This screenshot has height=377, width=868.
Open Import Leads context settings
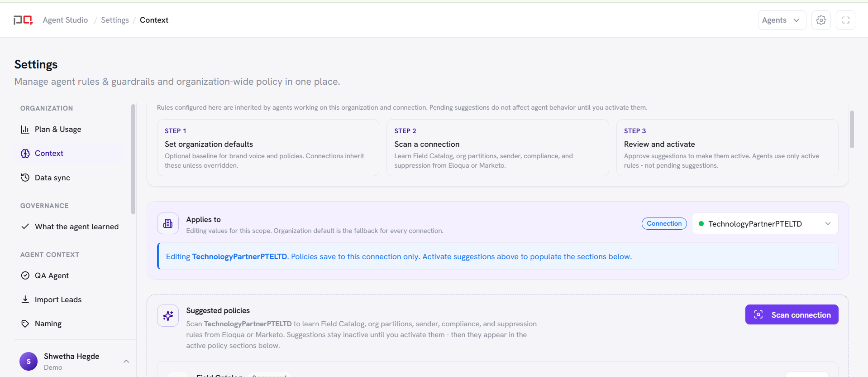70,300
